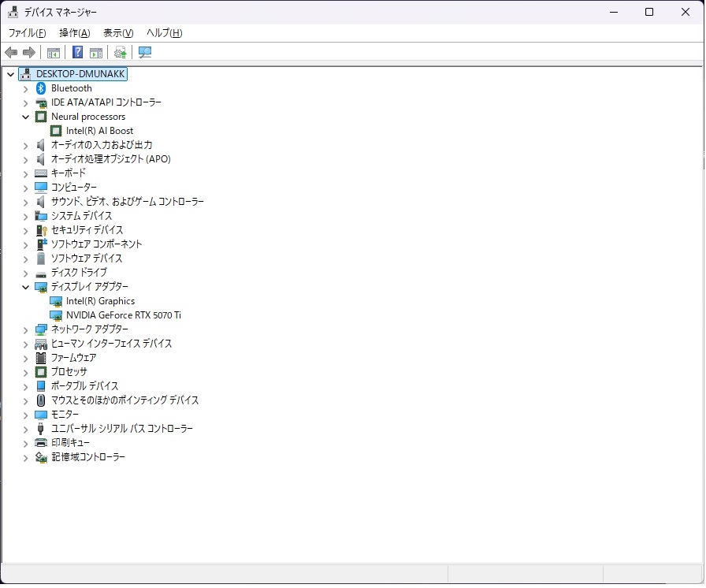Maximize the Device Manager window
Image resolution: width=706 pixels, height=588 pixels.
point(649,12)
